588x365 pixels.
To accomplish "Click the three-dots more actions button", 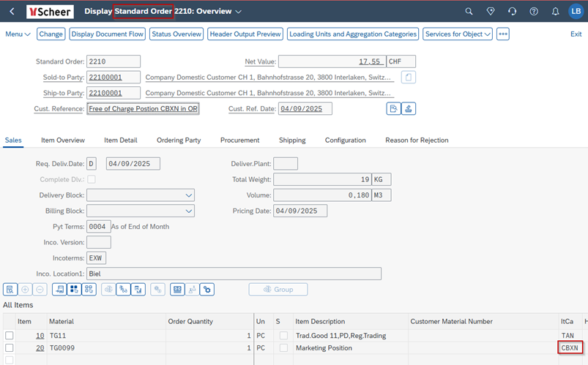I will (x=503, y=34).
